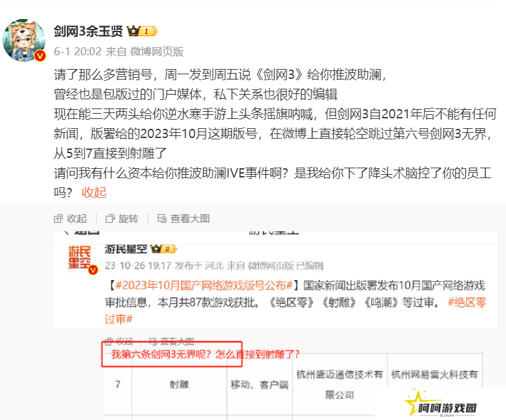
Task: Click the 剑网3余玉贤 username
Action: pos(89,32)
